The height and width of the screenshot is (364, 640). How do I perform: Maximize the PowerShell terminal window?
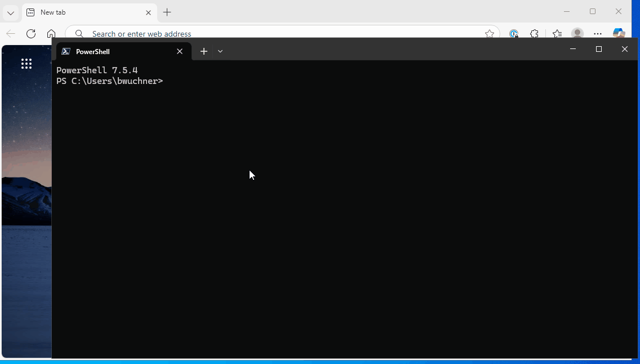[599, 50]
